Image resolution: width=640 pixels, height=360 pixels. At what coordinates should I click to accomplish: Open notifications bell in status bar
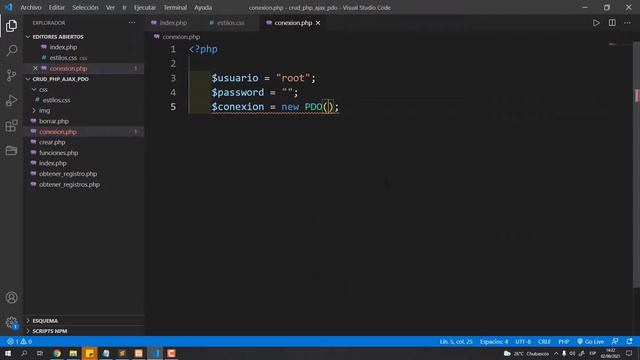tap(629, 341)
